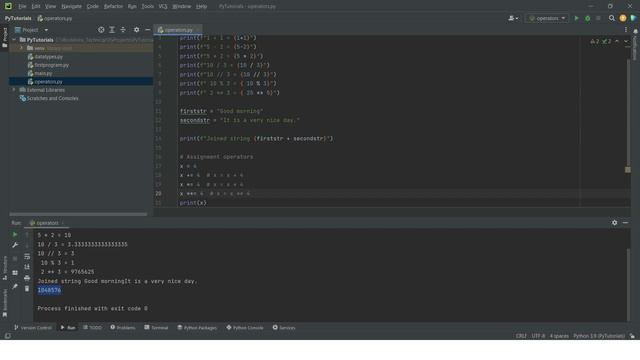
Task: Toggle the Bookmarks tool window side tab
Action: [x=4, y=303]
